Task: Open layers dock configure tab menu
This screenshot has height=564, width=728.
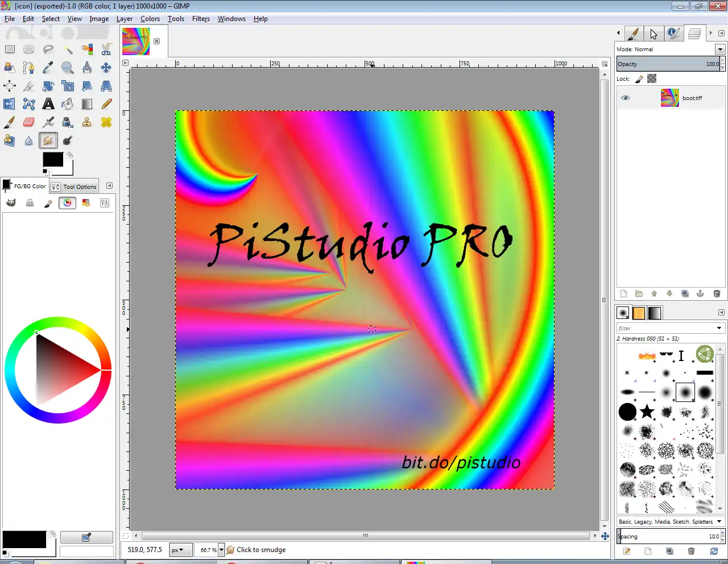Action: pos(721,34)
